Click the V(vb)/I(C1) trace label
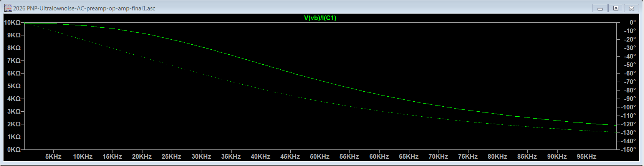 tap(320, 18)
